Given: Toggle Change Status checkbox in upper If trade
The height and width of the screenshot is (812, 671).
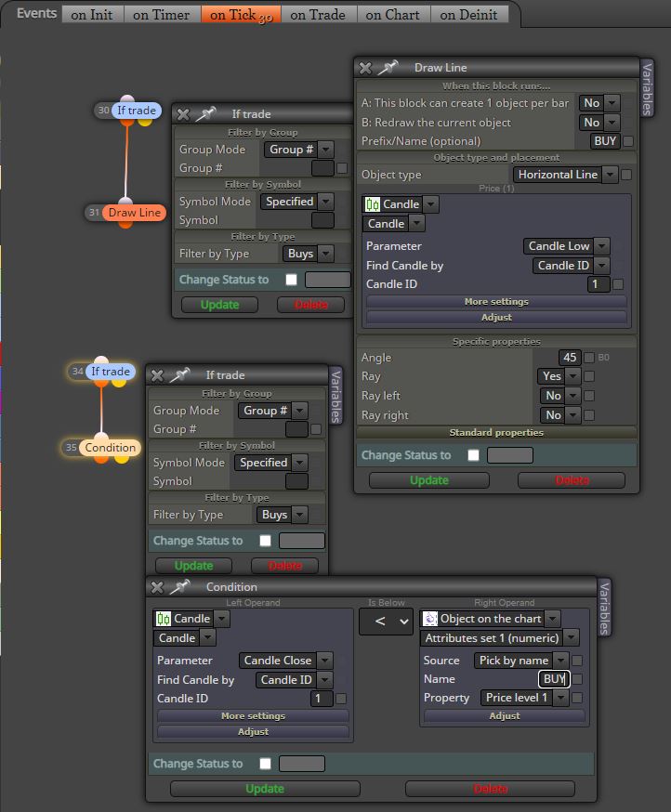Looking at the screenshot, I should pyautogui.click(x=292, y=280).
